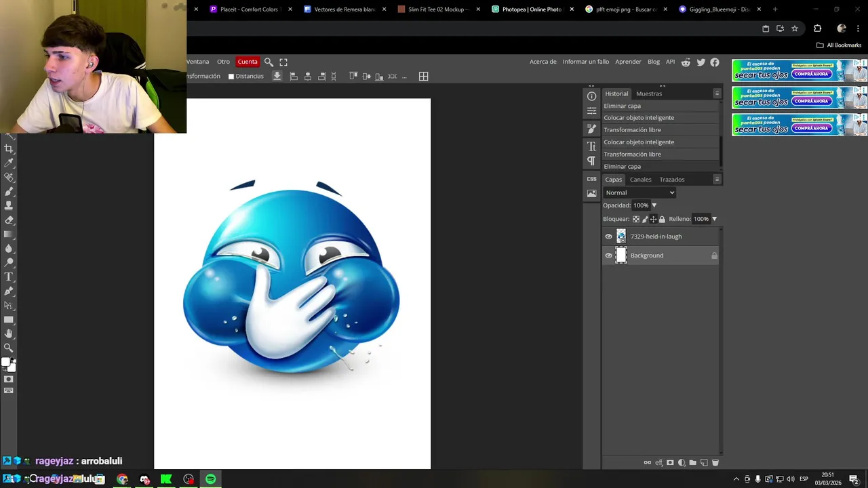Open the Info panel icon
Image resolution: width=868 pixels, height=488 pixels.
tap(591, 96)
